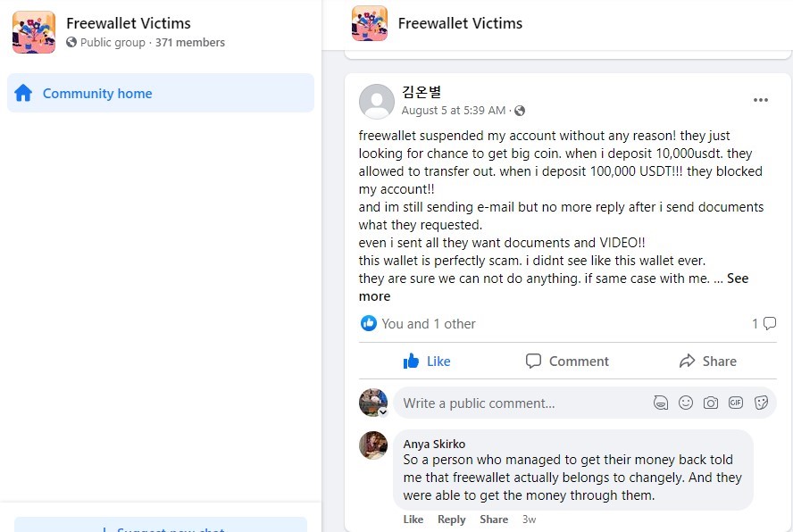Click the avatar sticker icon in comment box

(x=661, y=403)
